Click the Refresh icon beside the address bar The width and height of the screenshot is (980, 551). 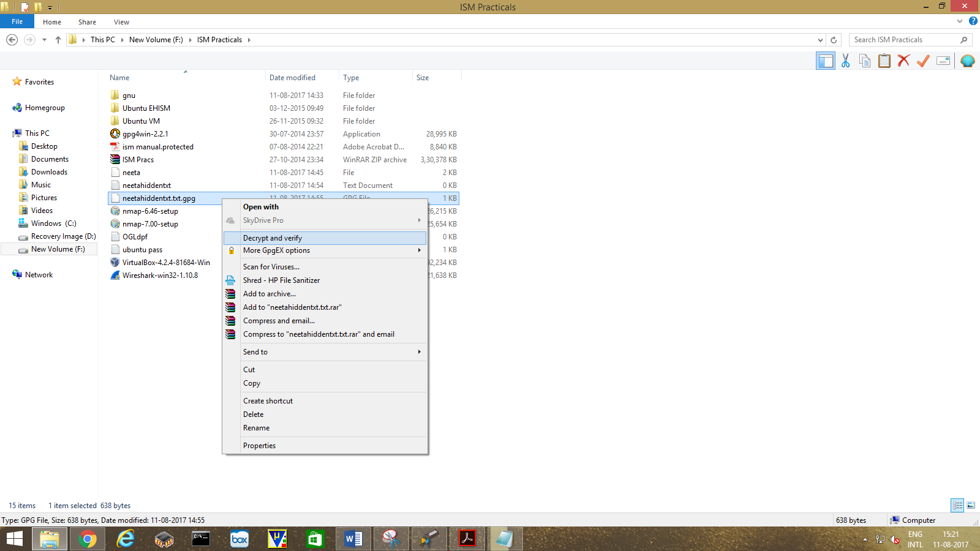click(834, 40)
